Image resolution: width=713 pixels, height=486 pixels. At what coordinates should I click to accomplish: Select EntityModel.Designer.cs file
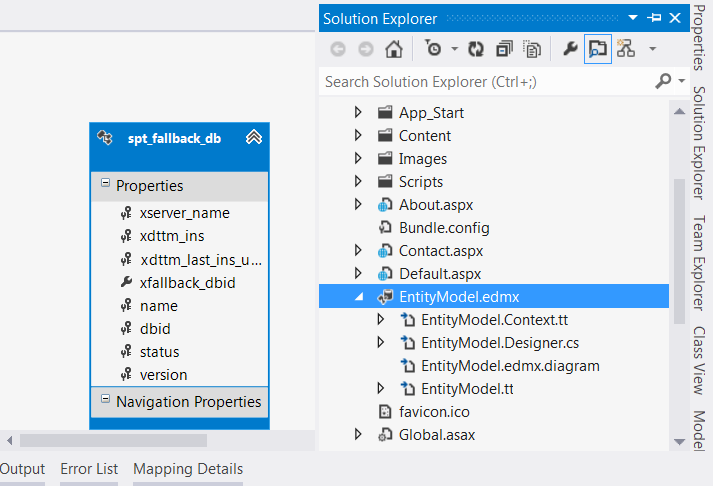coord(499,342)
